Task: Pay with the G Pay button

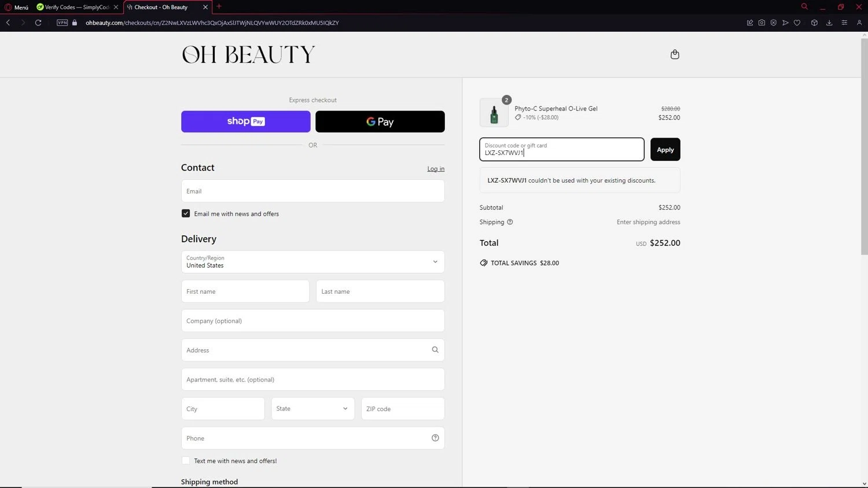Action: [380, 121]
